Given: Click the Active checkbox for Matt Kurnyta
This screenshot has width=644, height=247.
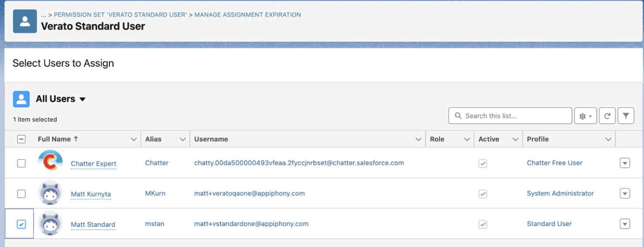Looking at the screenshot, I should pyautogui.click(x=483, y=194).
